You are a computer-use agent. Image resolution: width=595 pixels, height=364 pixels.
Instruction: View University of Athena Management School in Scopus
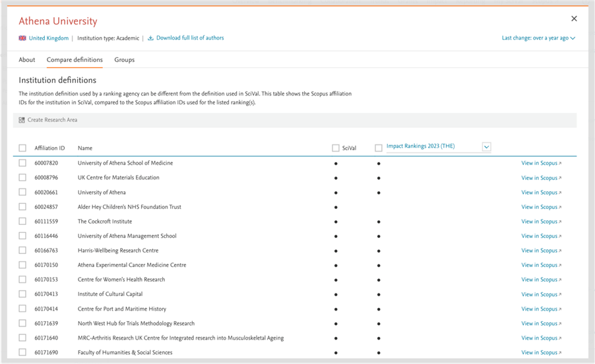click(541, 236)
